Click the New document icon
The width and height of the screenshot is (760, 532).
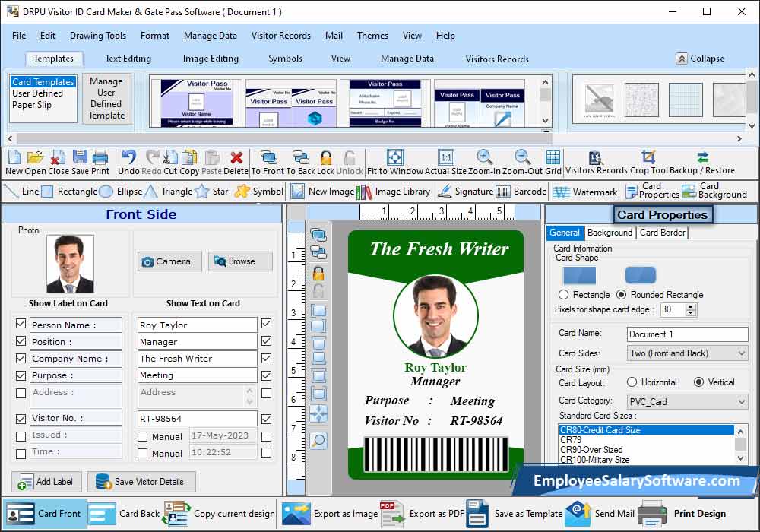pos(14,157)
